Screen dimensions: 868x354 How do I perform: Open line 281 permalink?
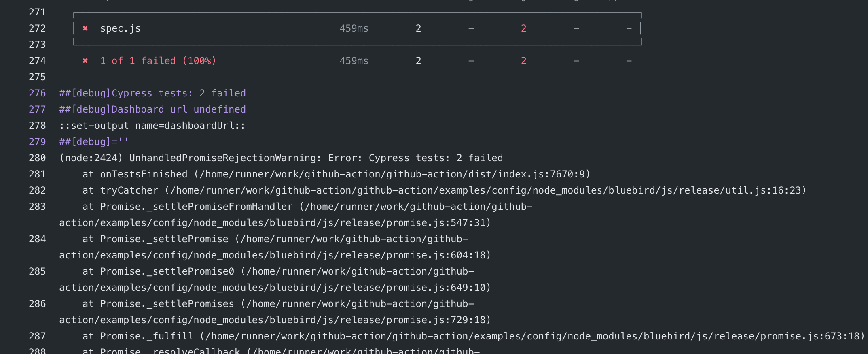point(37,174)
